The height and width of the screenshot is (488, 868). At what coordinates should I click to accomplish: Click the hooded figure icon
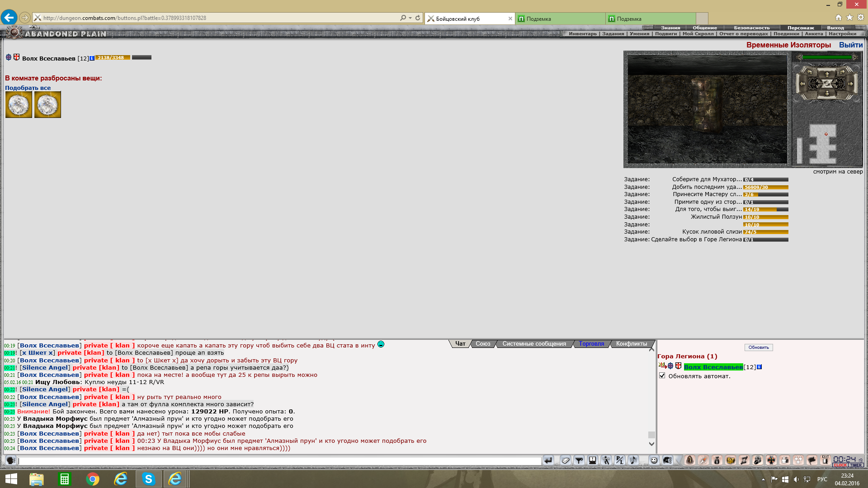click(690, 460)
